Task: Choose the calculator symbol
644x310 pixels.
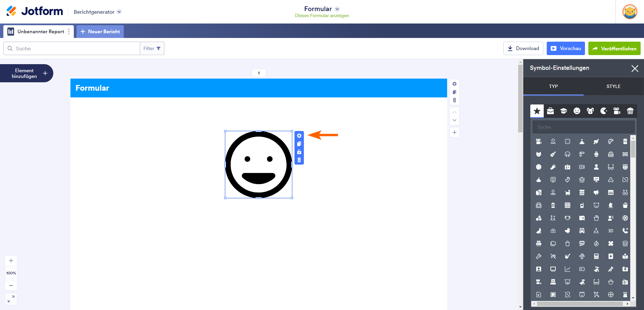Action: click(x=596, y=256)
